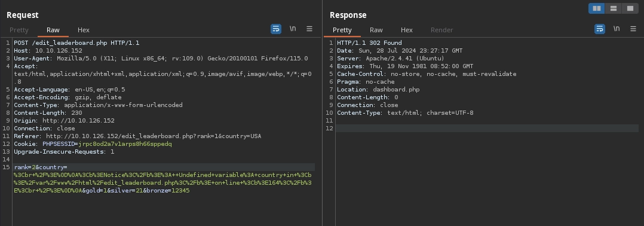Show newline characters in Response panel

coord(617,29)
